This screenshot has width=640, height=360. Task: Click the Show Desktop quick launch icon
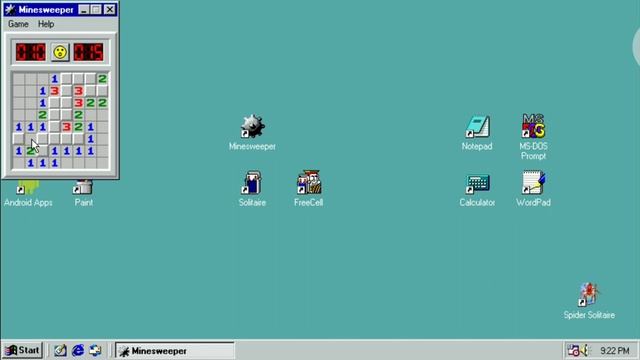coord(60,350)
